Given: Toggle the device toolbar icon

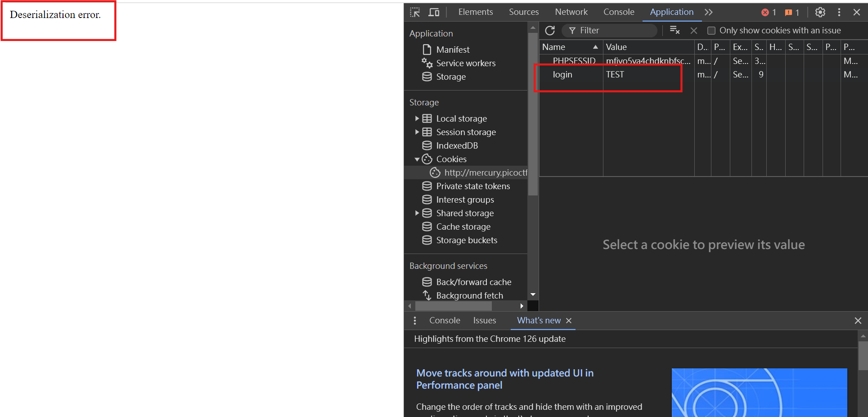Looking at the screenshot, I should click(433, 12).
